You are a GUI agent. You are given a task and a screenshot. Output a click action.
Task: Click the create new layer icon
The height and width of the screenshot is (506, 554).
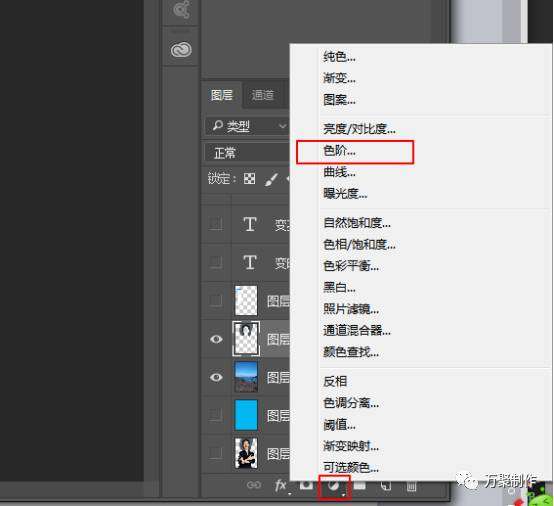pos(385,486)
